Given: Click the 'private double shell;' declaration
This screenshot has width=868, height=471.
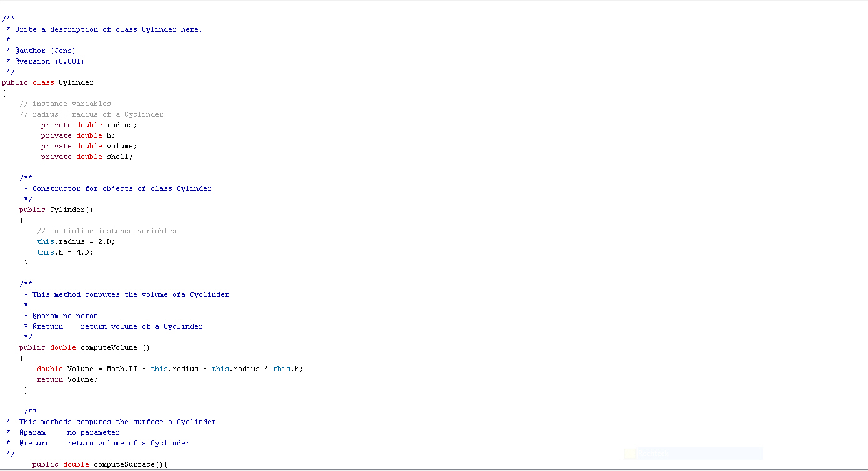Looking at the screenshot, I should 87,157.
